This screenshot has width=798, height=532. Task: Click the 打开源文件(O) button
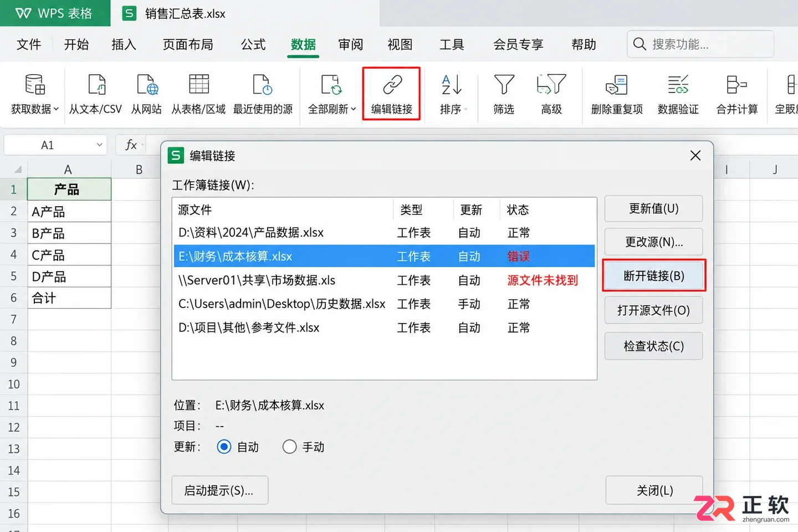click(653, 310)
